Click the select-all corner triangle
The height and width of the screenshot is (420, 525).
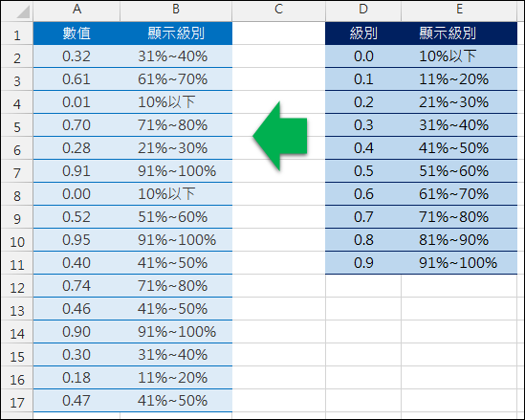pyautogui.click(x=23, y=12)
